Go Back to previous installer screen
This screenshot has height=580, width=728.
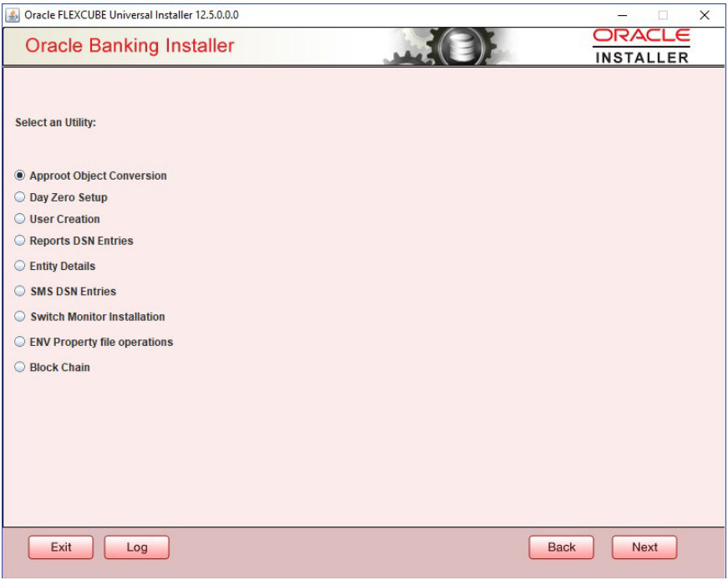(562, 547)
